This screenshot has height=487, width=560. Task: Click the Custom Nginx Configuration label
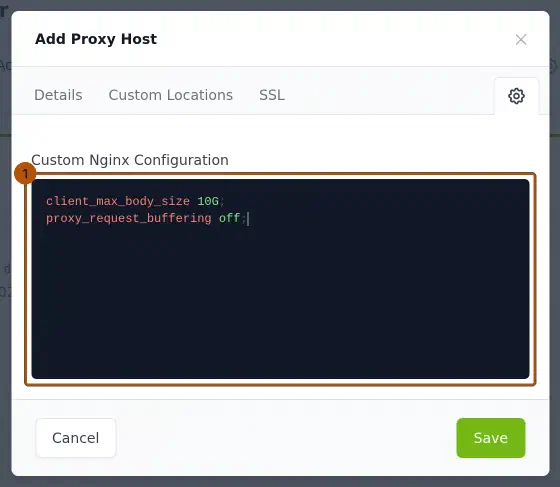pyautogui.click(x=130, y=160)
